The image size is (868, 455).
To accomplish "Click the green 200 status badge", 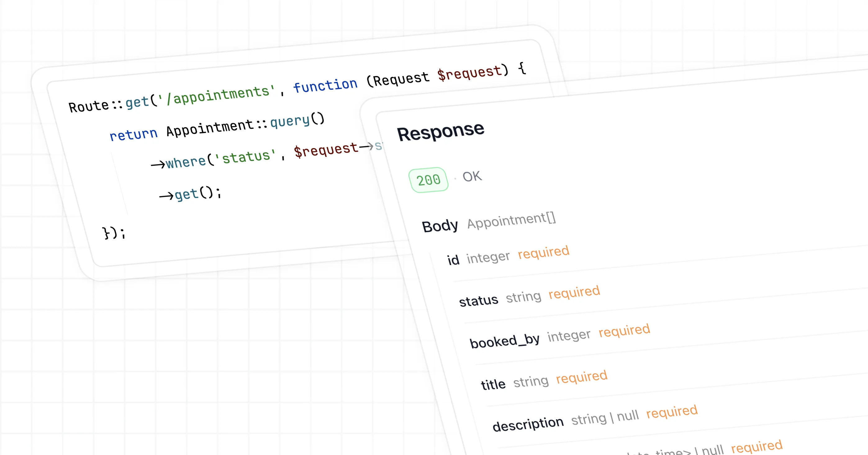I will pyautogui.click(x=428, y=180).
